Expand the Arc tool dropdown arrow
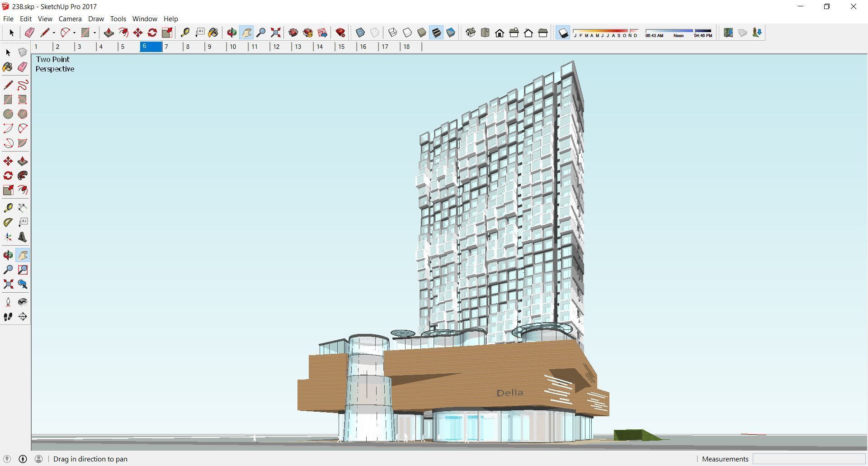Image resolution: width=868 pixels, height=466 pixels. point(74,33)
